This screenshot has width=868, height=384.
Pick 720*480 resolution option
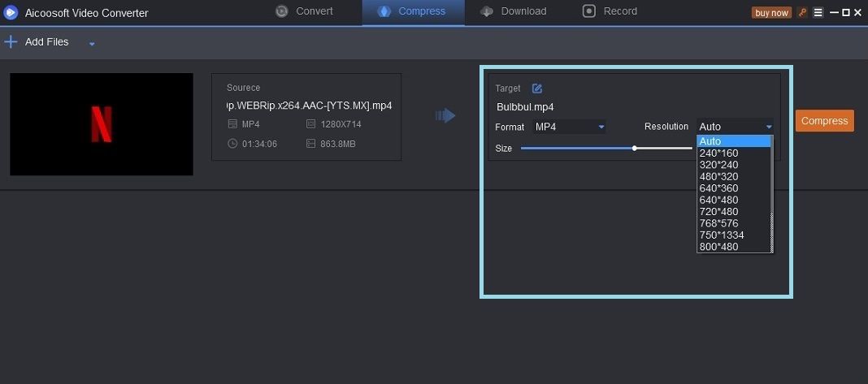(718, 212)
